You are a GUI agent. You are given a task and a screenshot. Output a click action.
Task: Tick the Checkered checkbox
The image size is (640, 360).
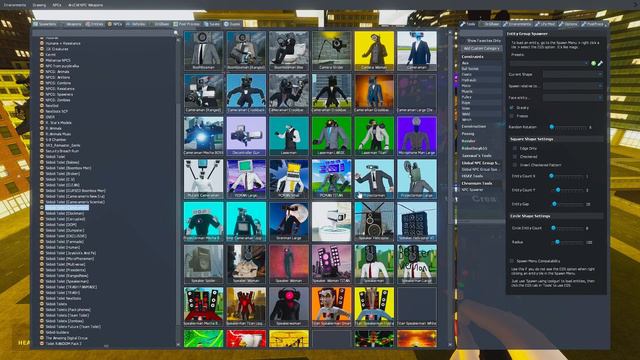515,157
